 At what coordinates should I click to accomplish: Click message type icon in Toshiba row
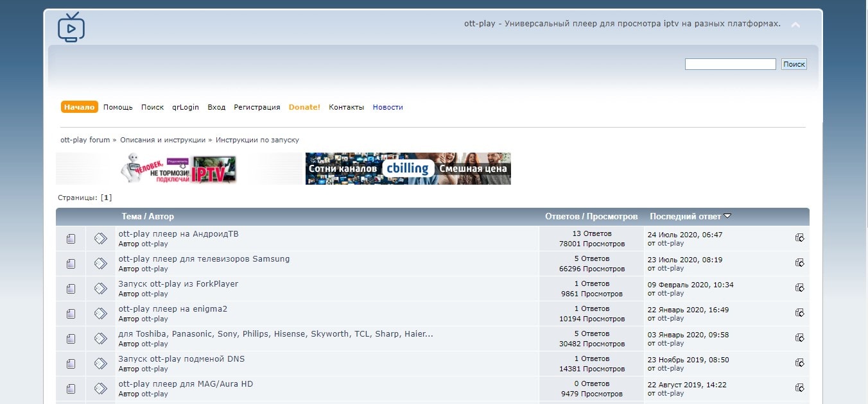(x=101, y=339)
